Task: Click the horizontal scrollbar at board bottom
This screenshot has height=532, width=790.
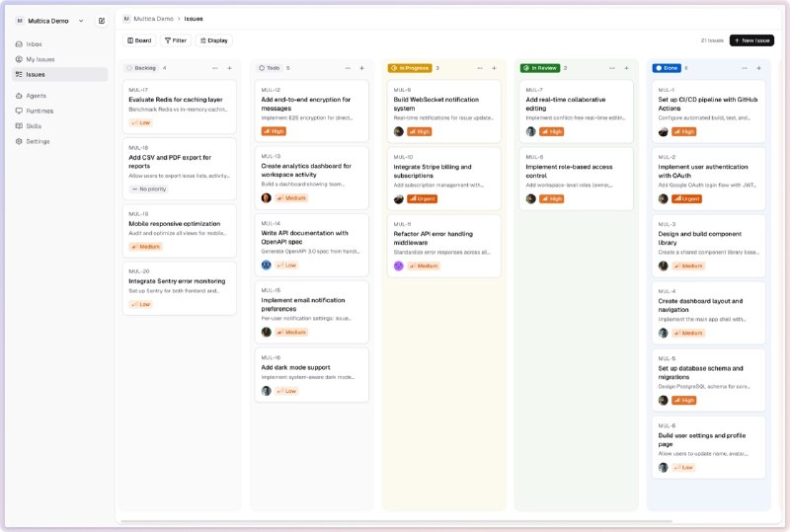Action: (397, 521)
